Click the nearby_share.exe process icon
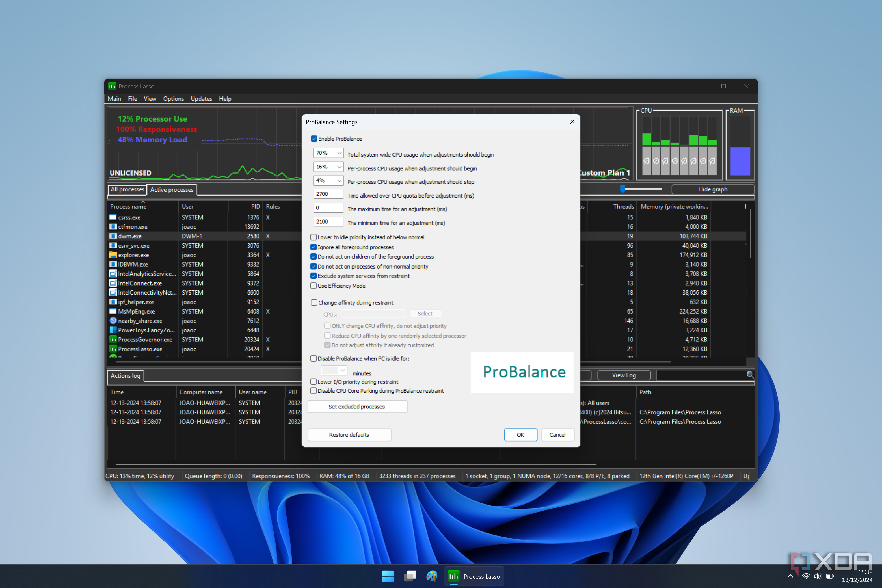 pyautogui.click(x=113, y=321)
